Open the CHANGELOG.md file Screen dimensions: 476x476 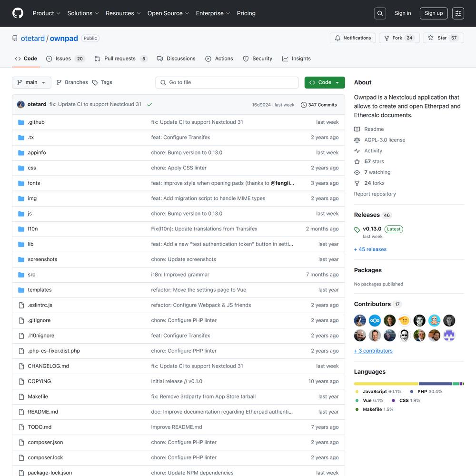coord(48,366)
